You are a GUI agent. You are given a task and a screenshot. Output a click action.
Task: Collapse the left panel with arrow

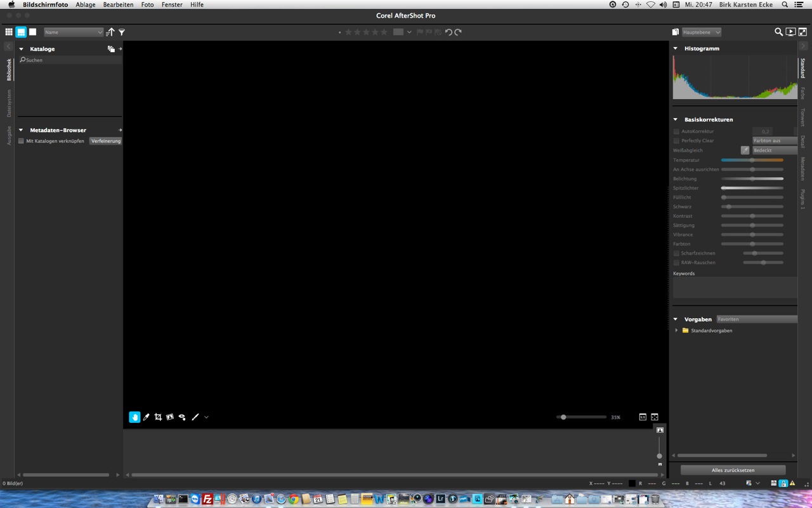click(x=8, y=46)
